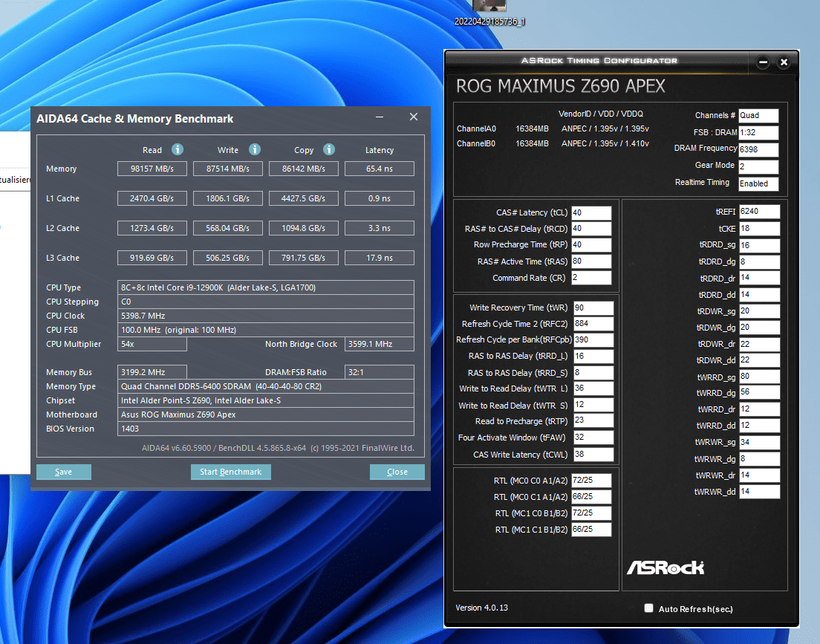Click the DRAM Frequency field showing 6398
The width and height of the screenshot is (820, 644).
(x=758, y=149)
